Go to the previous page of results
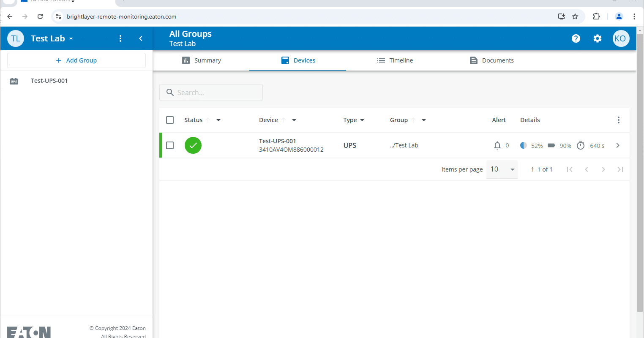Viewport: 644px width, 338px height. [x=587, y=169]
